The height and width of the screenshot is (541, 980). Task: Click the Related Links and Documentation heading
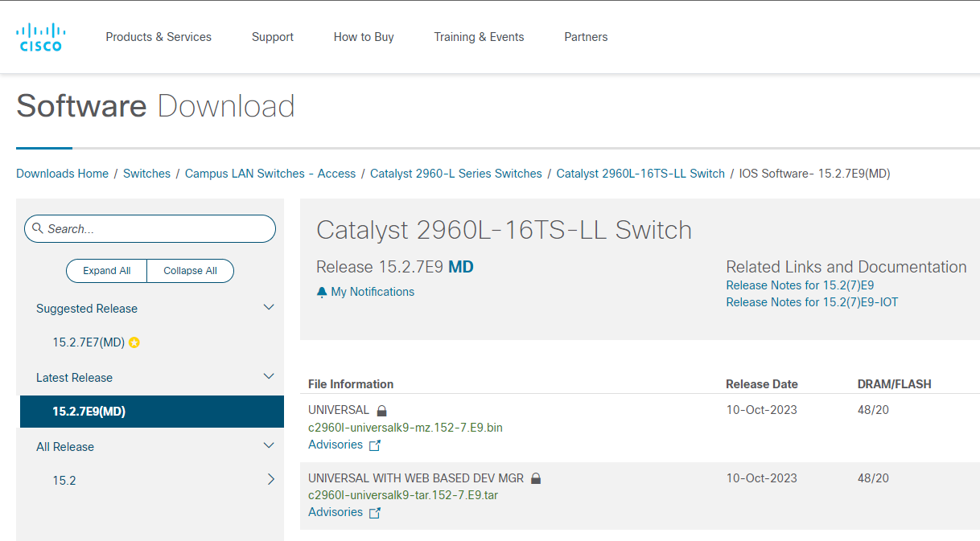tap(846, 267)
